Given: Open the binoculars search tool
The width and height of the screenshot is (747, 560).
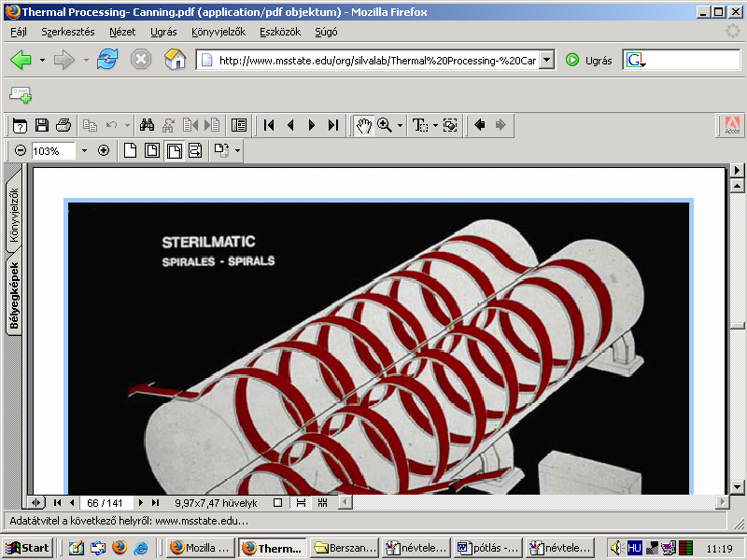Looking at the screenshot, I should 147,125.
